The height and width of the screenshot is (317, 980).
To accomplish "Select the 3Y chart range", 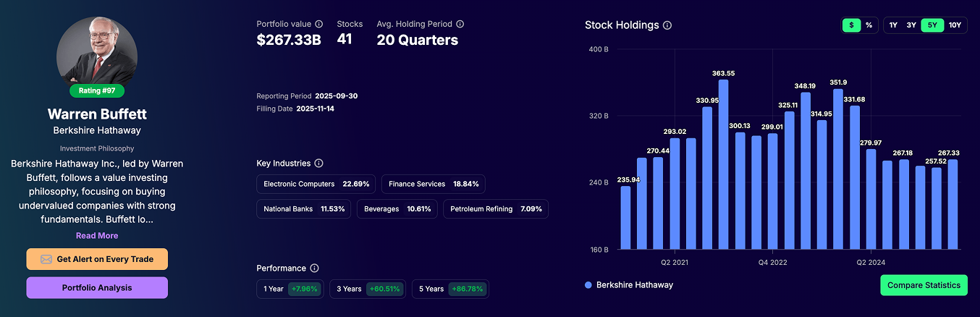I will (x=911, y=25).
